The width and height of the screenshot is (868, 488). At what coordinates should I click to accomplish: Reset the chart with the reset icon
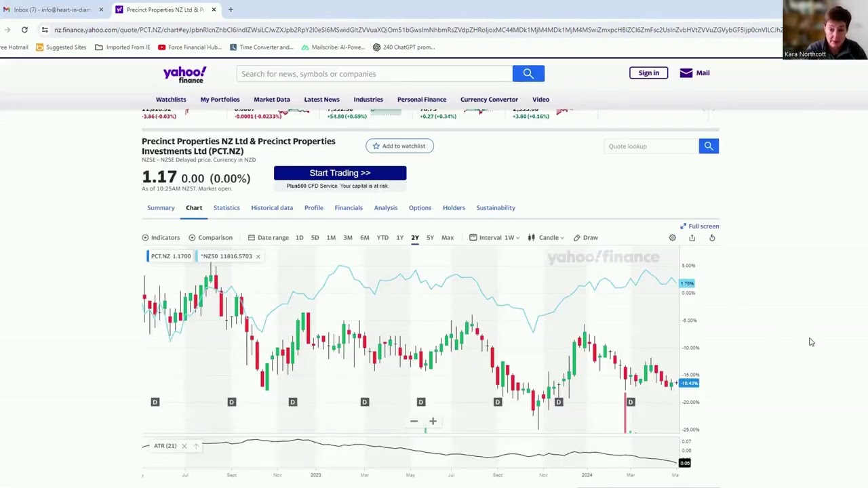[x=712, y=238]
